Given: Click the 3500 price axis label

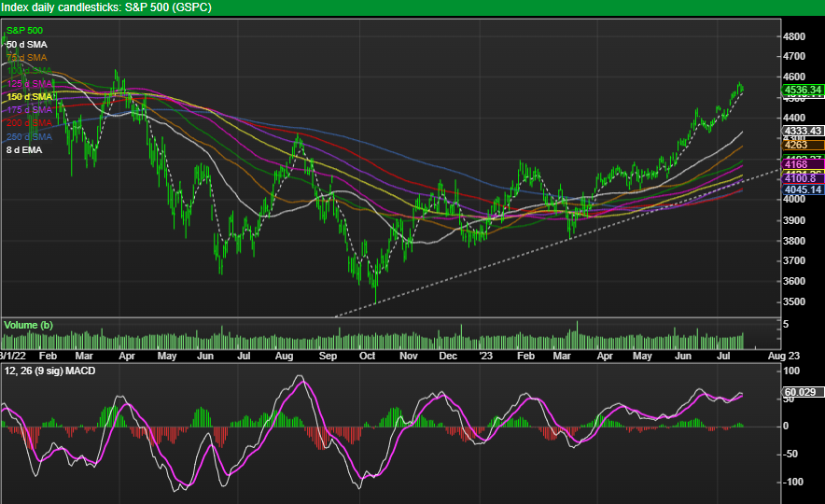Looking at the screenshot, I should pos(793,302).
